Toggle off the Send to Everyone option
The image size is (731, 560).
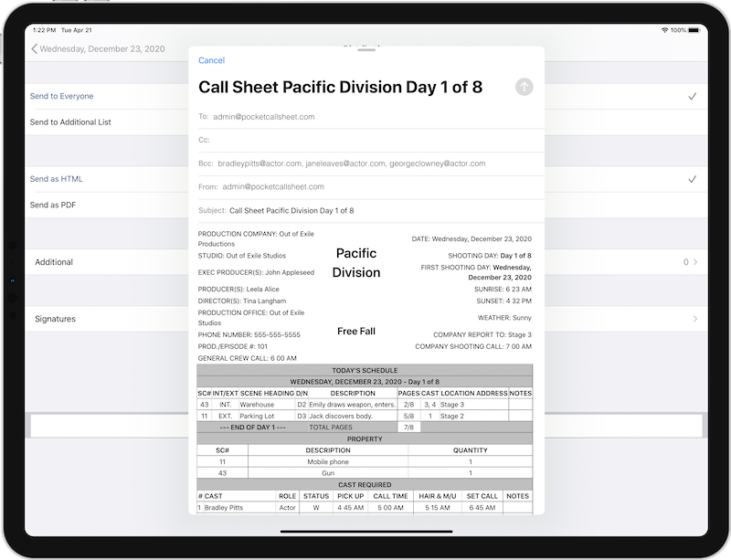click(62, 95)
